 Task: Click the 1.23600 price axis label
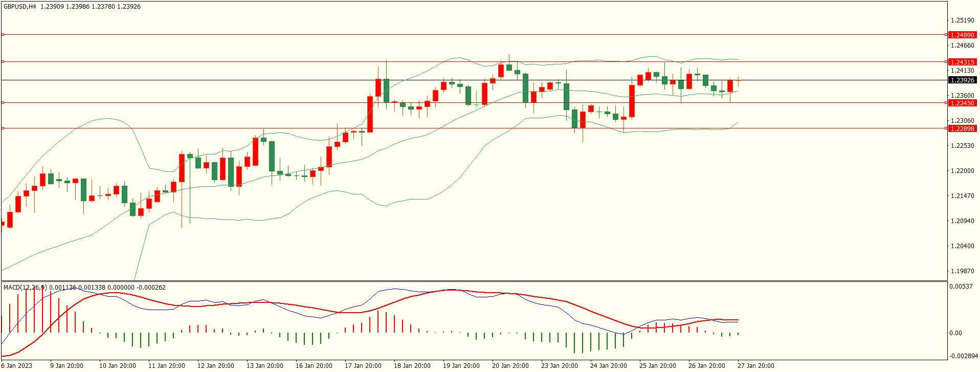click(x=962, y=96)
